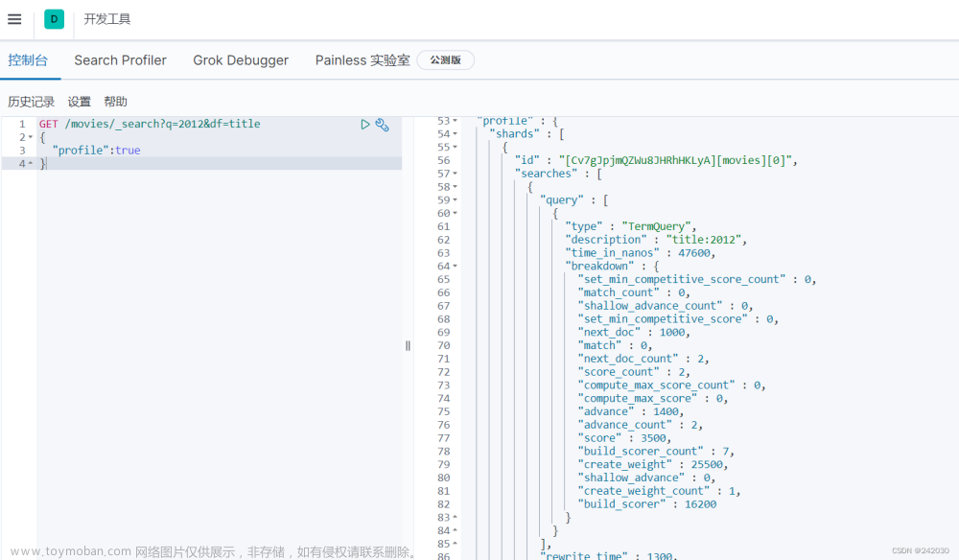The height and width of the screenshot is (560, 959).
Task: Collapse the shards array at line 54
Action: (x=455, y=134)
